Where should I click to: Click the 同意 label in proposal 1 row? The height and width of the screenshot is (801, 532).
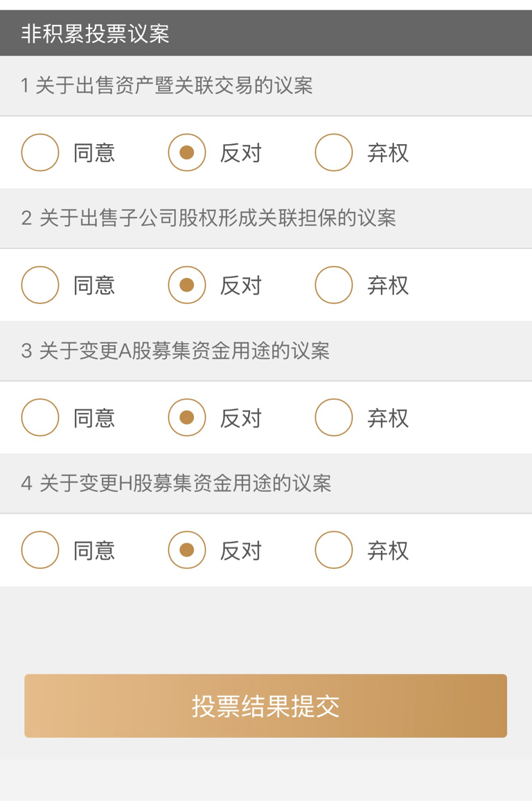94,153
